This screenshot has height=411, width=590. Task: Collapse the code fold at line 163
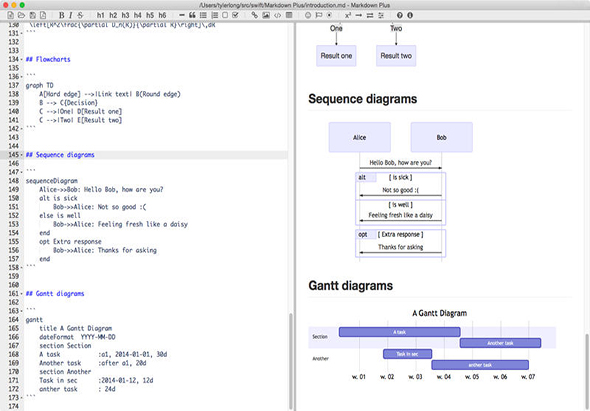tap(21, 311)
